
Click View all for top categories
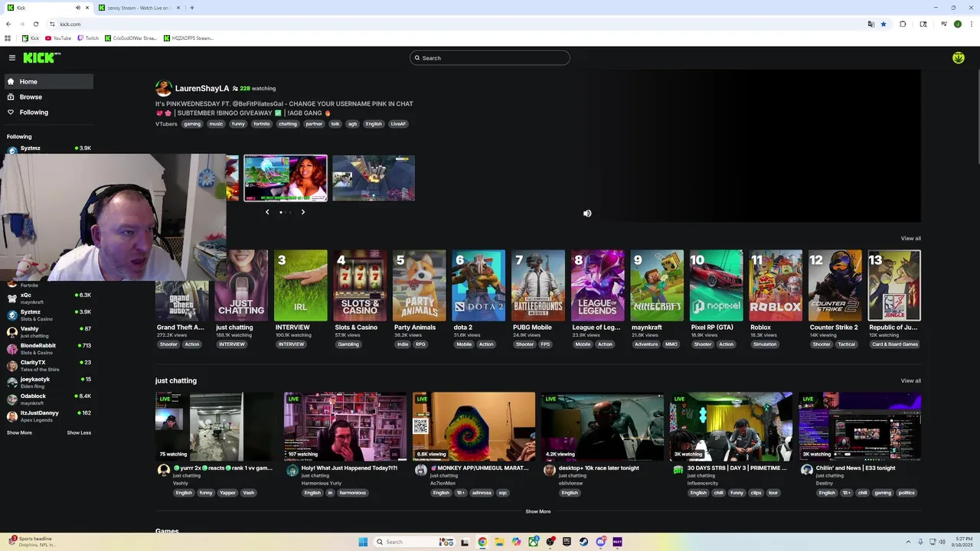click(x=910, y=239)
